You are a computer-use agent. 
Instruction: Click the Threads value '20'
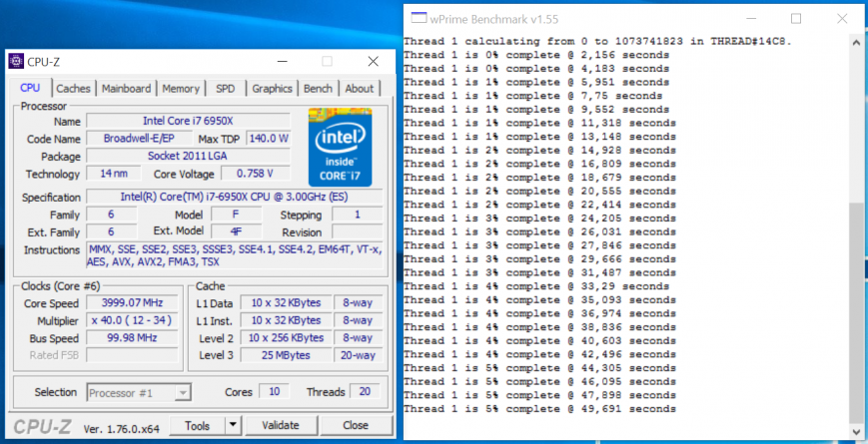(x=365, y=392)
